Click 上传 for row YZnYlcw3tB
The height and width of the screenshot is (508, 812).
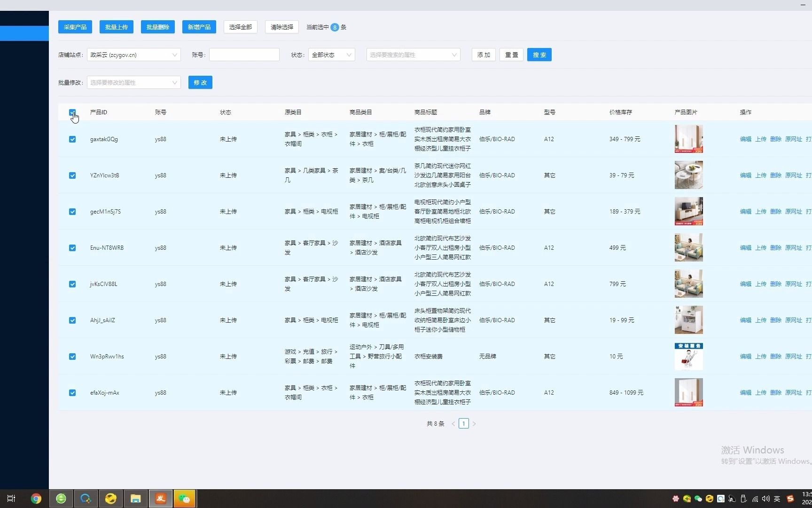coord(761,175)
